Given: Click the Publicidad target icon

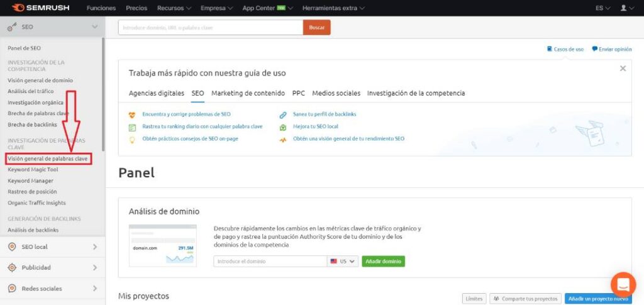Looking at the screenshot, I should 13,268.
